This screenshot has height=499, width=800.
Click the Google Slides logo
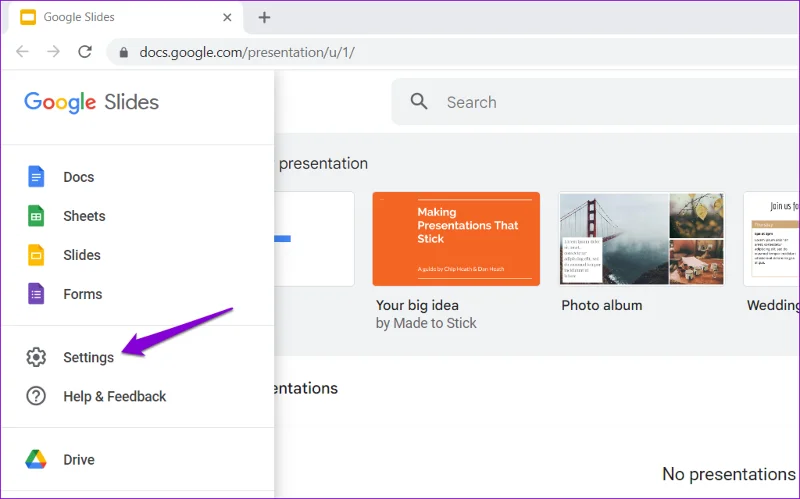point(91,102)
